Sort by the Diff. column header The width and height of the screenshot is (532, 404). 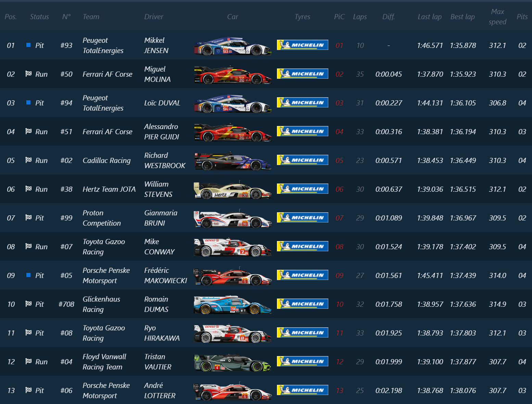point(389,17)
